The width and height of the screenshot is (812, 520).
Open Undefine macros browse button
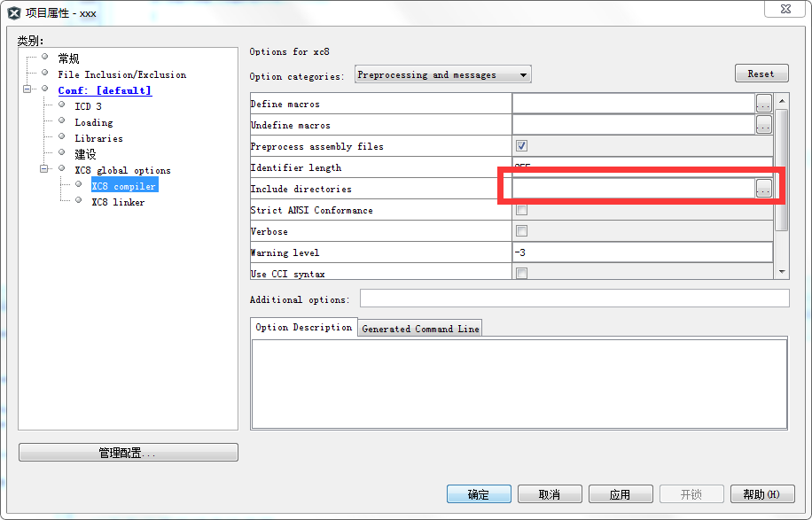pos(764,125)
